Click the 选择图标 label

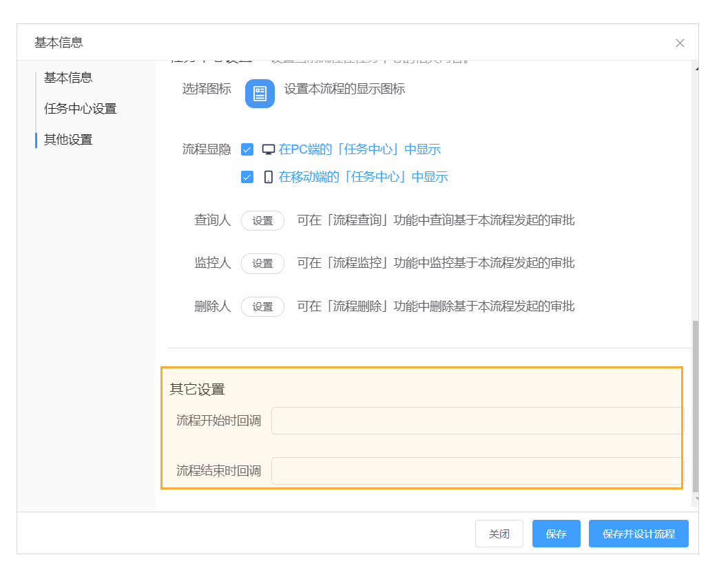click(x=207, y=89)
